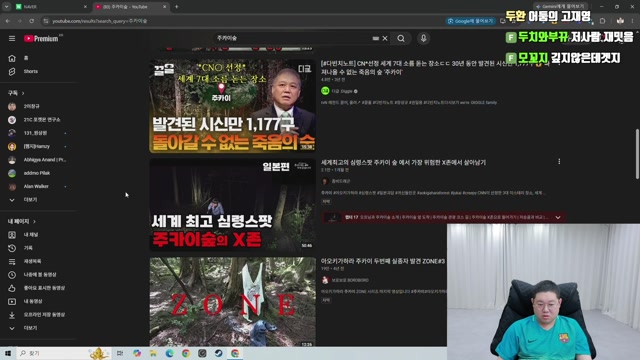This screenshot has height=360, width=640.
Task: Expand the 구독 section header arrow
Action: coord(23,93)
